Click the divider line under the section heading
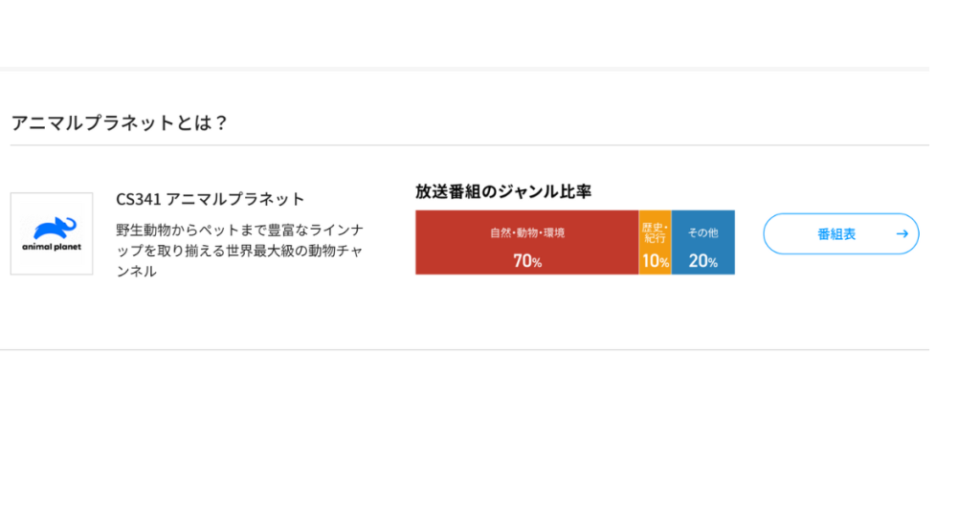980x506 pixels. (x=469, y=145)
